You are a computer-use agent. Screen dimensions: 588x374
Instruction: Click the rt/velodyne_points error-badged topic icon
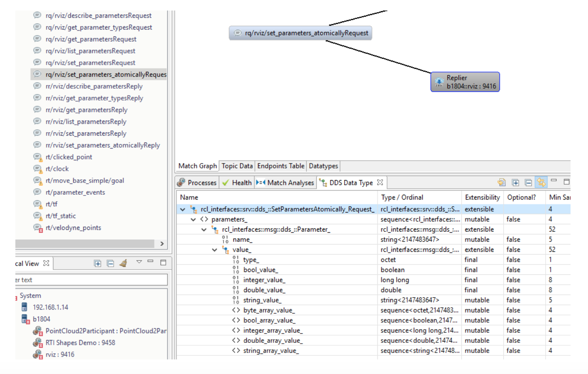point(38,228)
